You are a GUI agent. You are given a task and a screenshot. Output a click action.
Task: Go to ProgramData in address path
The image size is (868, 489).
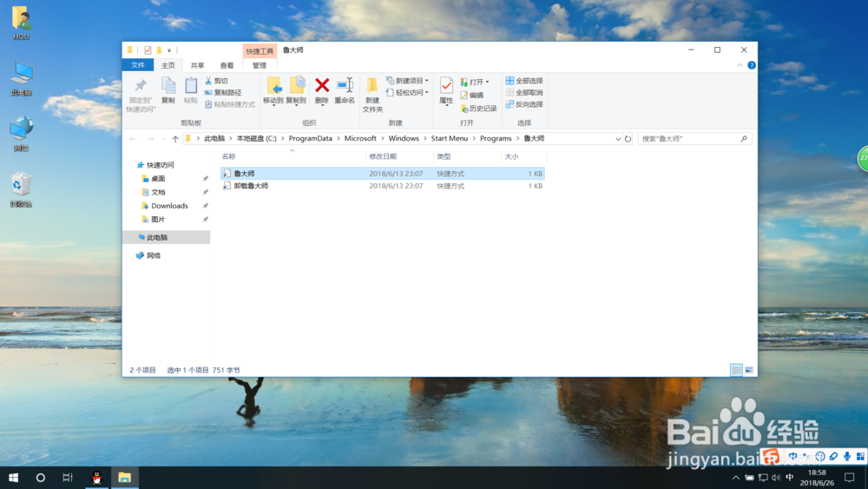[x=310, y=138]
